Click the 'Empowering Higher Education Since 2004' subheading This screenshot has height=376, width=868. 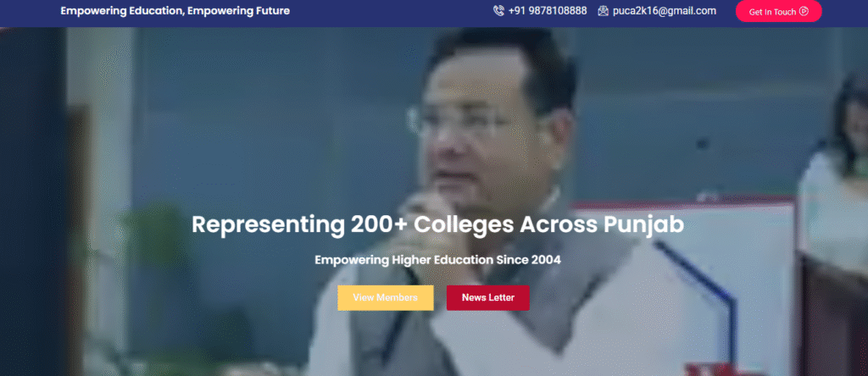(438, 259)
